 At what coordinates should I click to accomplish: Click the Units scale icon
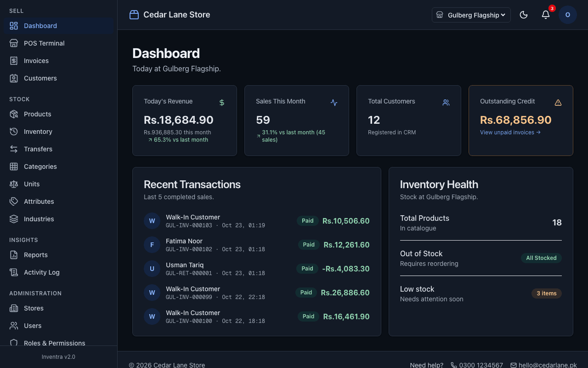click(14, 184)
